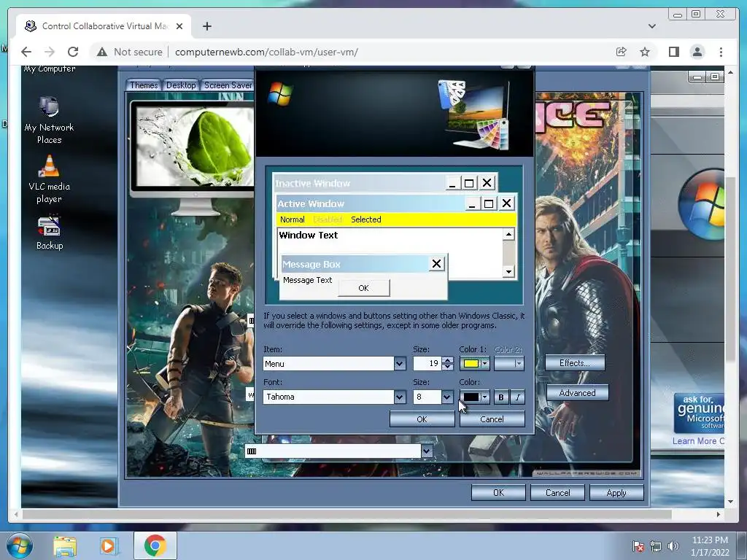Screen dimensions: 747x560
Task: Expand the Font dropdown showing Tahoma
Action: [x=400, y=397]
